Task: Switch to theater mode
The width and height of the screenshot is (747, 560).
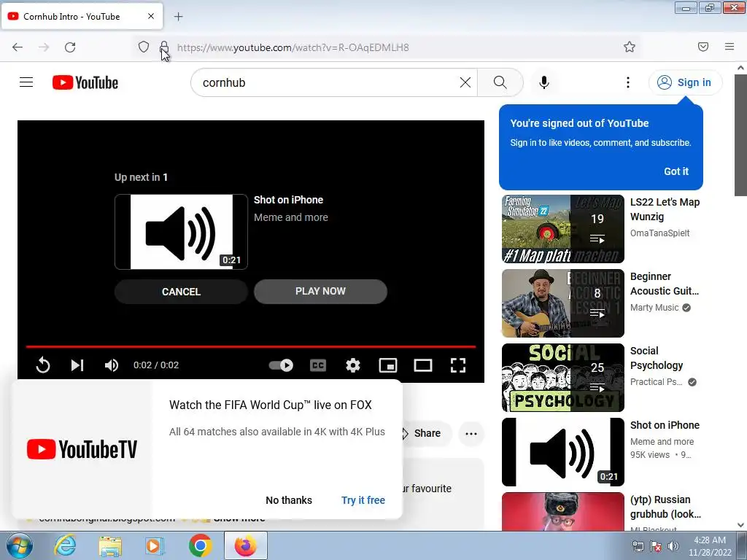Action: coord(423,365)
